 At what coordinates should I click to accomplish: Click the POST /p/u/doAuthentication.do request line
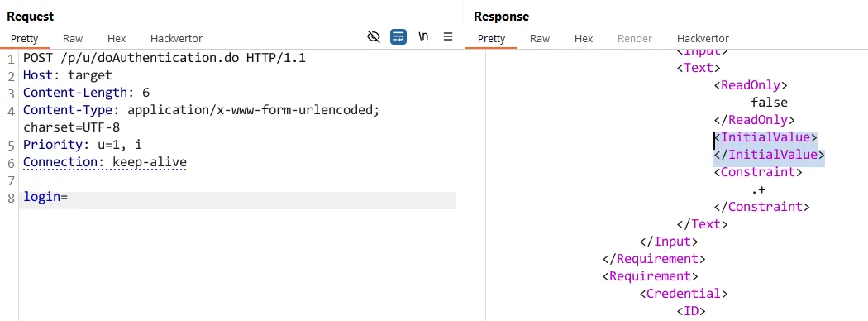click(x=165, y=58)
